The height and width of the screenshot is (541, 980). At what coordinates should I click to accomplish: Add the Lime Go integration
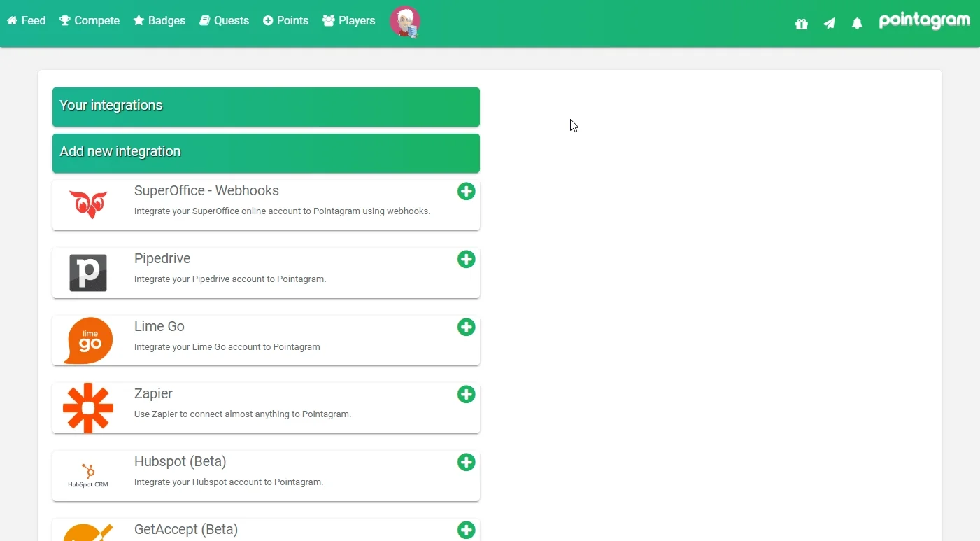tap(466, 328)
